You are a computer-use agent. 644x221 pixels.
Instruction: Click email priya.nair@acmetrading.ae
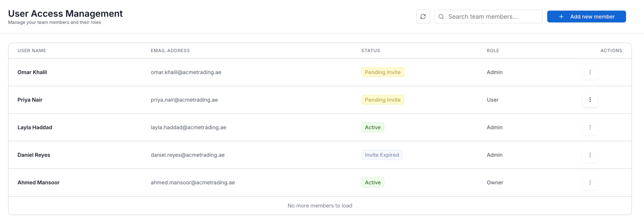(x=184, y=100)
